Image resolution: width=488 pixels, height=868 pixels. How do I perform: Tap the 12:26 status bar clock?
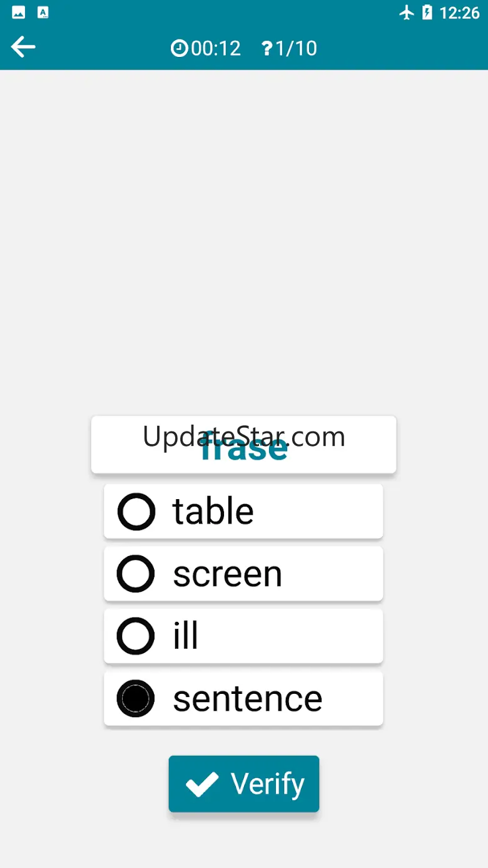(x=460, y=13)
